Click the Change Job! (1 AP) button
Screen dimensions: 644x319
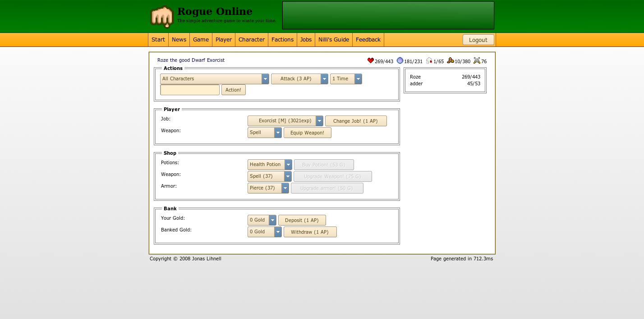tap(356, 121)
